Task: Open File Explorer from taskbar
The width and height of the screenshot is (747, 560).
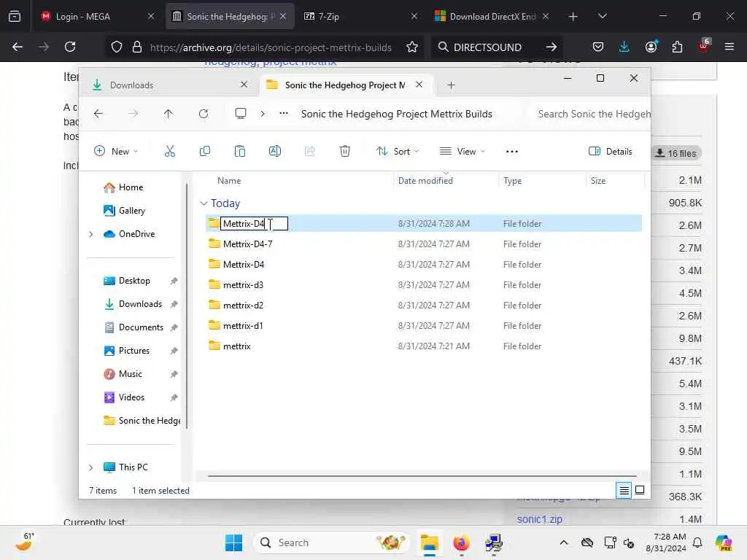Action: click(x=429, y=542)
